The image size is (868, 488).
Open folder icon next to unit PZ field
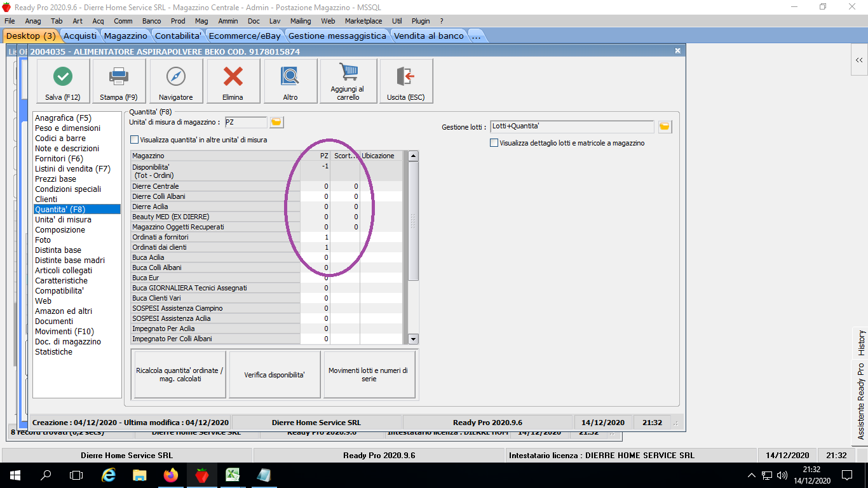click(276, 122)
